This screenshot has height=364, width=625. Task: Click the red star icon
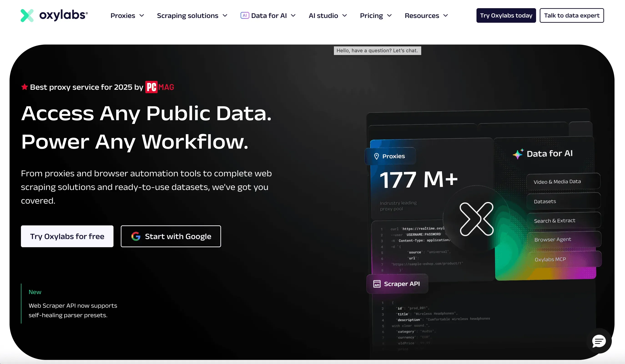click(24, 87)
